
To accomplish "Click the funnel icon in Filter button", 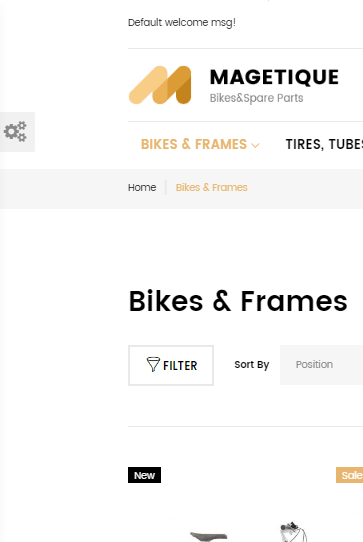I will point(153,365).
